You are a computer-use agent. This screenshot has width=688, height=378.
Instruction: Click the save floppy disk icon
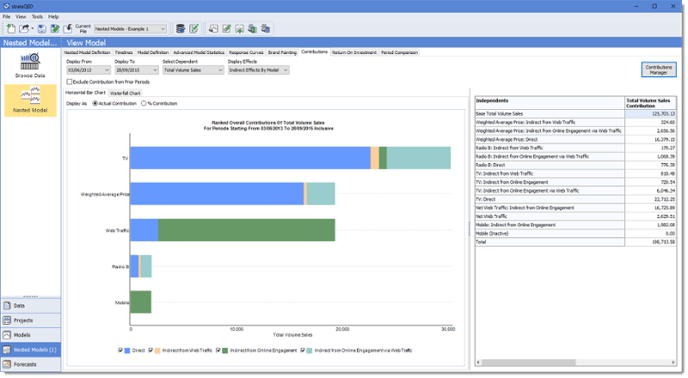(42, 29)
